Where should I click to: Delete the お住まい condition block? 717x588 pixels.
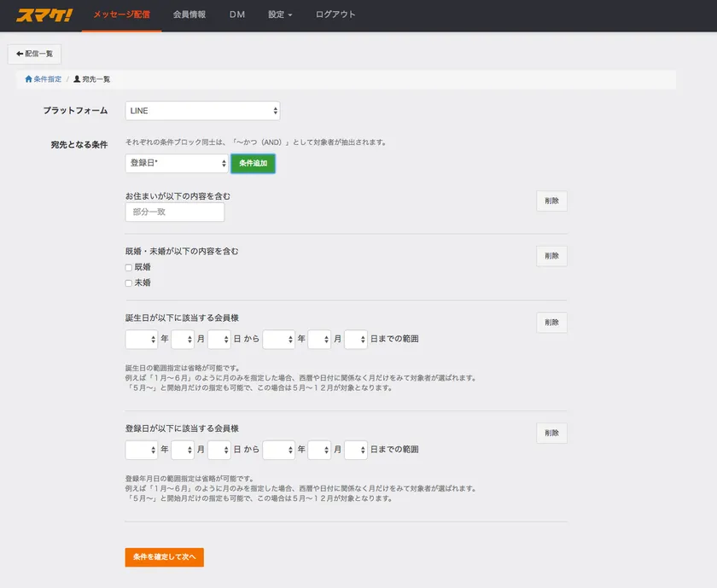551,201
